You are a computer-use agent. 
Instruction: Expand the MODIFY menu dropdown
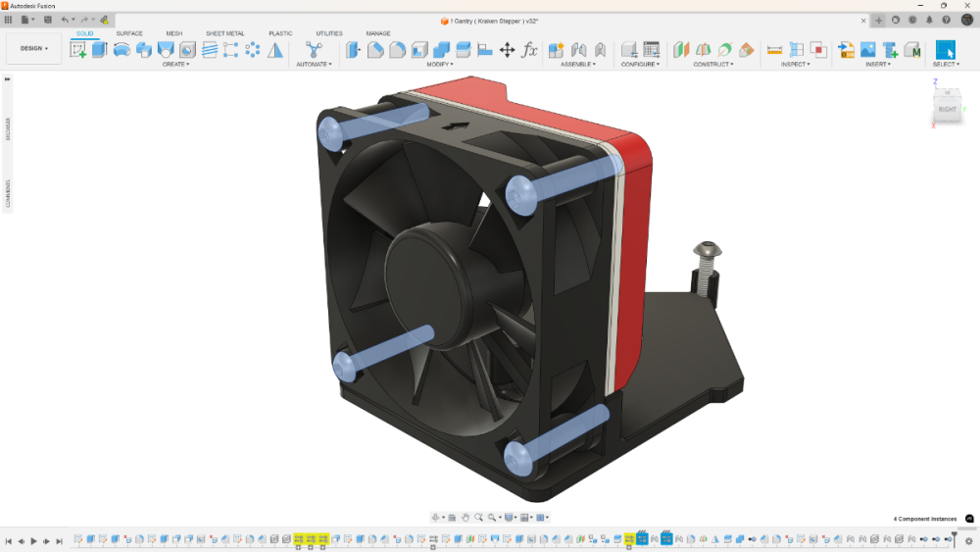[x=440, y=65]
